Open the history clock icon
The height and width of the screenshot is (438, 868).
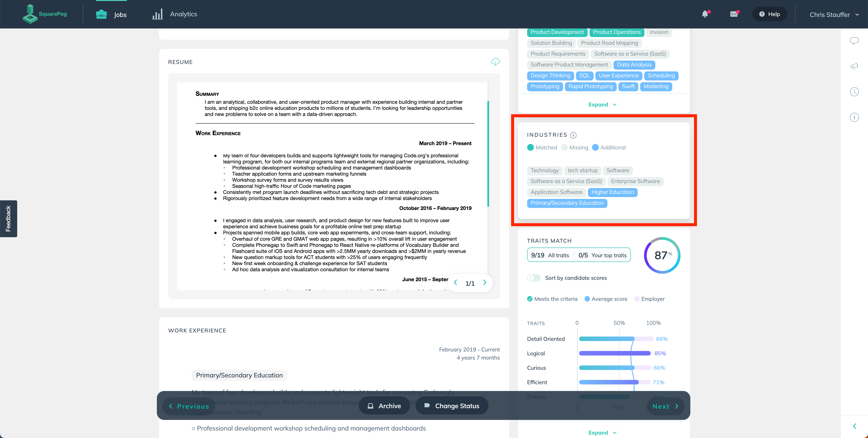click(x=854, y=92)
